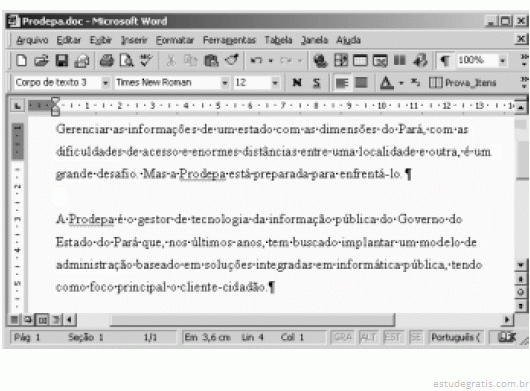Save the document with the floppy disk icon

(x=62, y=61)
